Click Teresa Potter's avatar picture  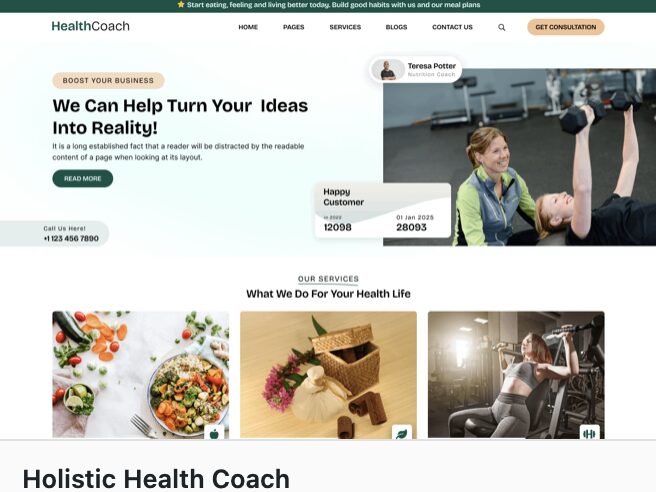(x=388, y=69)
